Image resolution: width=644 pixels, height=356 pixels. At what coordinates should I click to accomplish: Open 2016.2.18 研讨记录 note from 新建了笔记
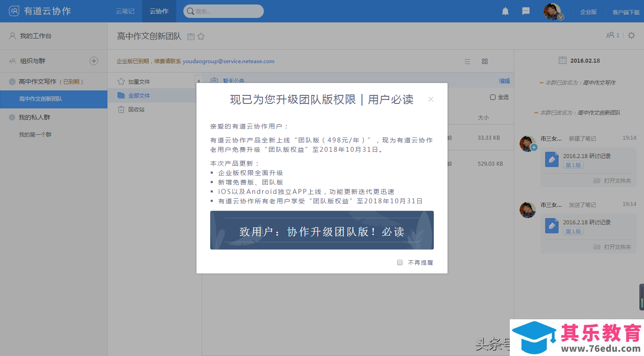587,156
